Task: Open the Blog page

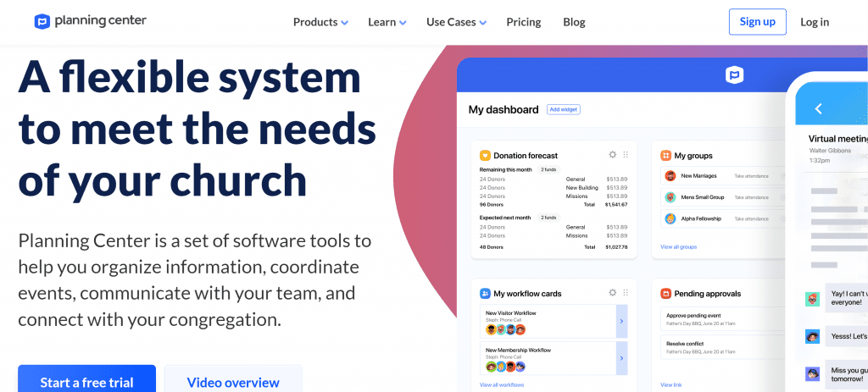Action: tap(574, 22)
